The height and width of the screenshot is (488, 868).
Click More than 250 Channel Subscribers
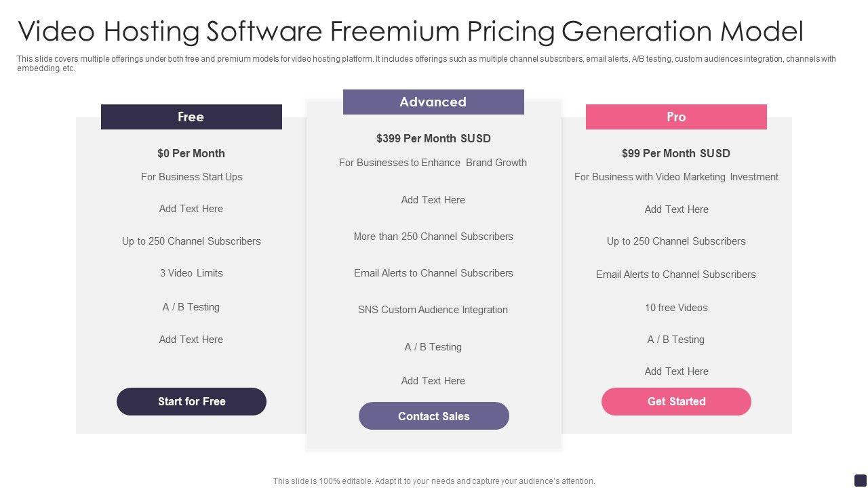tap(433, 237)
